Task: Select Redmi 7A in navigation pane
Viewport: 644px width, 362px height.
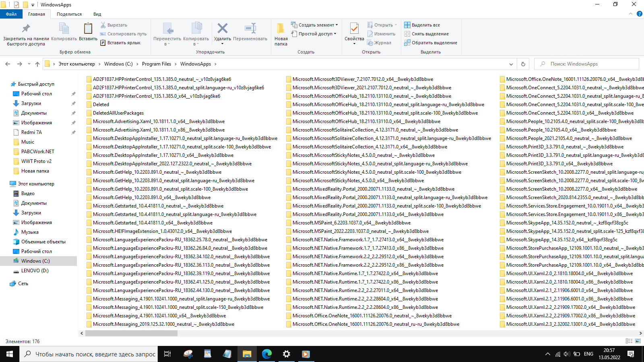Action: [31, 132]
